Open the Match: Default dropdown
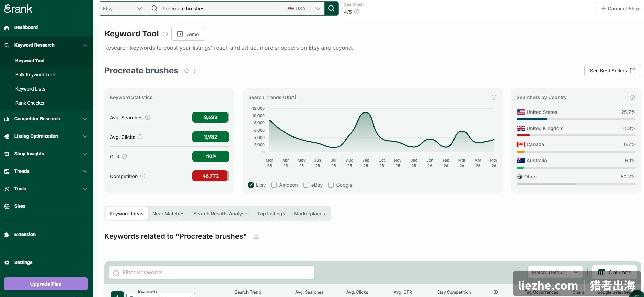The height and width of the screenshot is (297, 644). coord(555,272)
